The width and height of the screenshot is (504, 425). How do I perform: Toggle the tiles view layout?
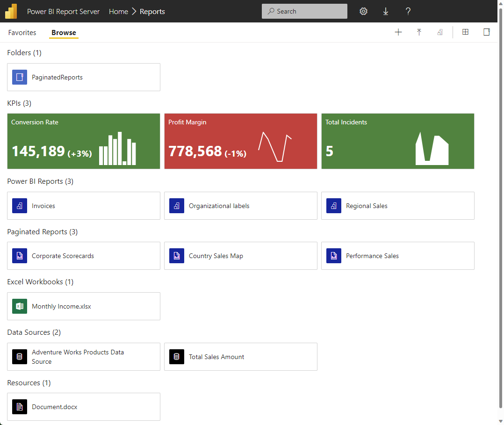(465, 32)
